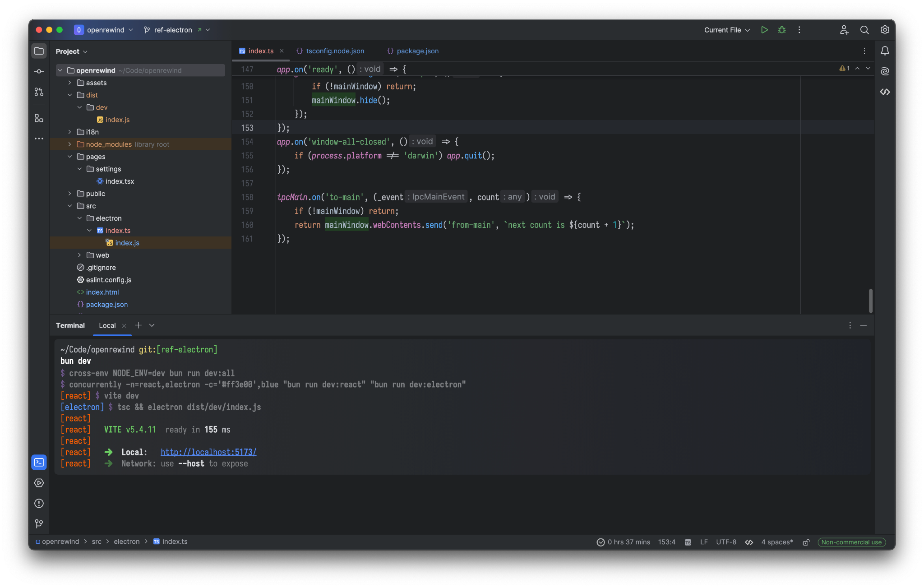The width and height of the screenshot is (924, 588).
Task: Open the Services tool window
Action: pyautogui.click(x=39, y=482)
